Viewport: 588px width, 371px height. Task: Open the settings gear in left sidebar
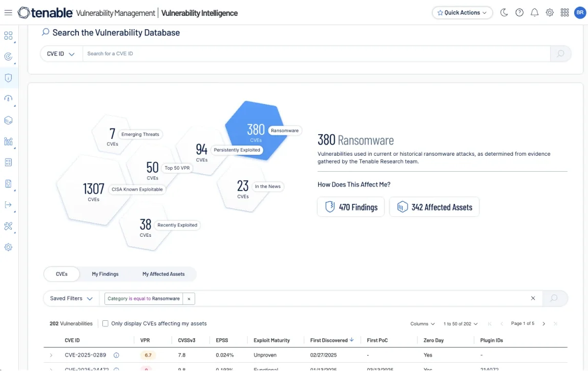[8, 247]
